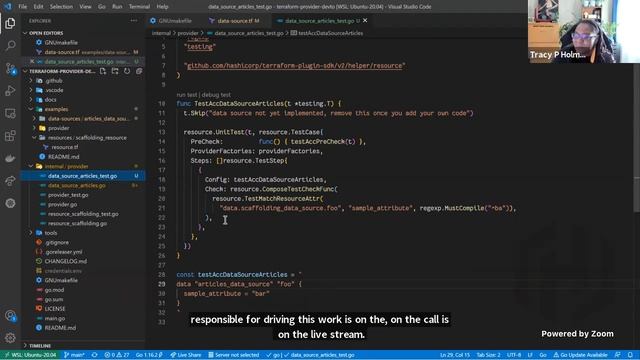Click the 'run test' code lens link
640x360 pixels.
point(187,95)
